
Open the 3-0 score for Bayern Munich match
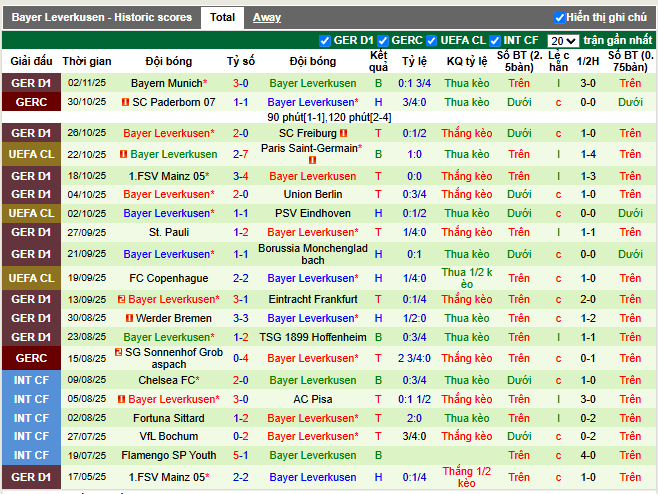click(x=241, y=83)
